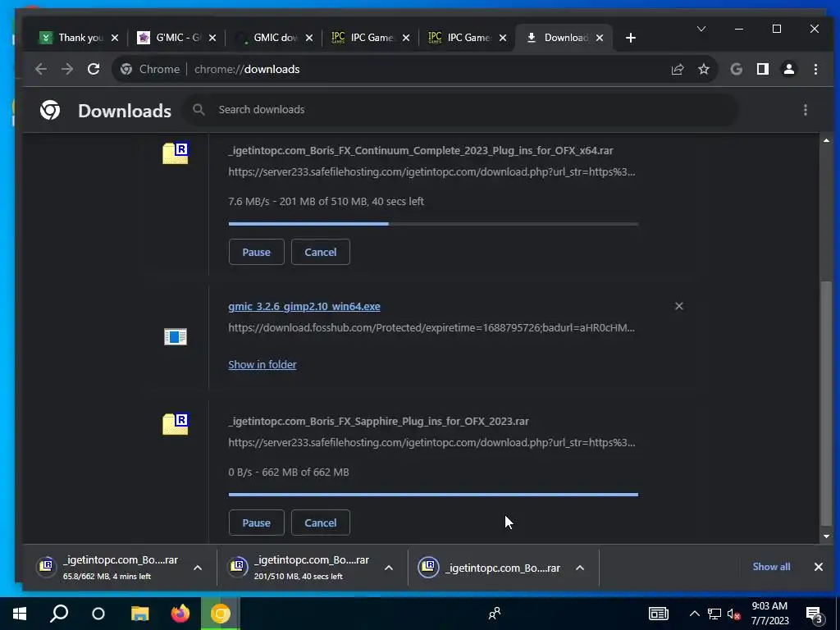Open new tab with plus button
The height and width of the screenshot is (630, 840).
point(631,38)
